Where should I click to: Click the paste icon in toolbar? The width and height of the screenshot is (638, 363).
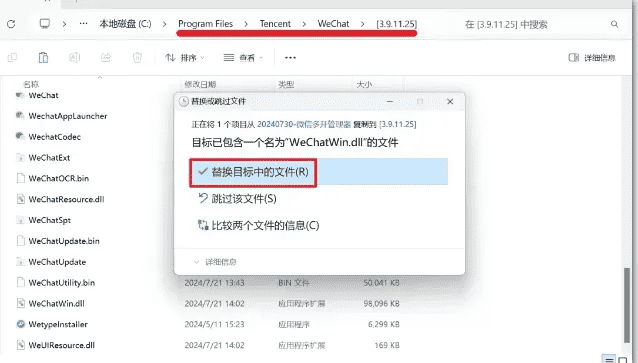click(43, 58)
